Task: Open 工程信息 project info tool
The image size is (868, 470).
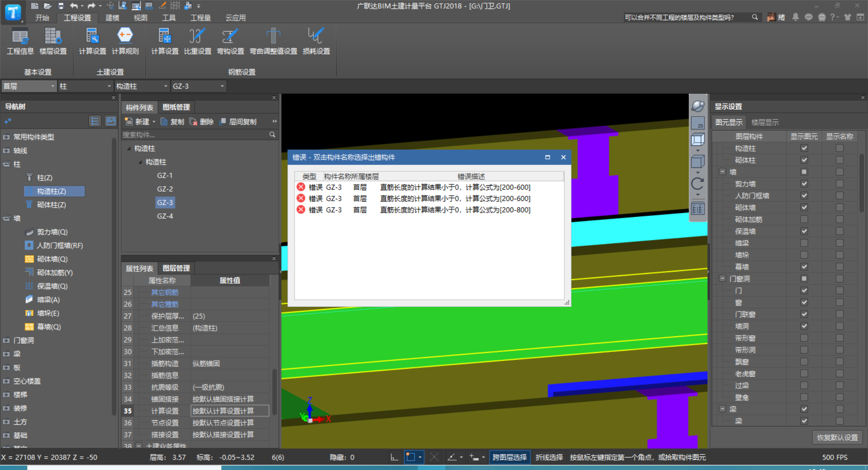Action: point(20,41)
